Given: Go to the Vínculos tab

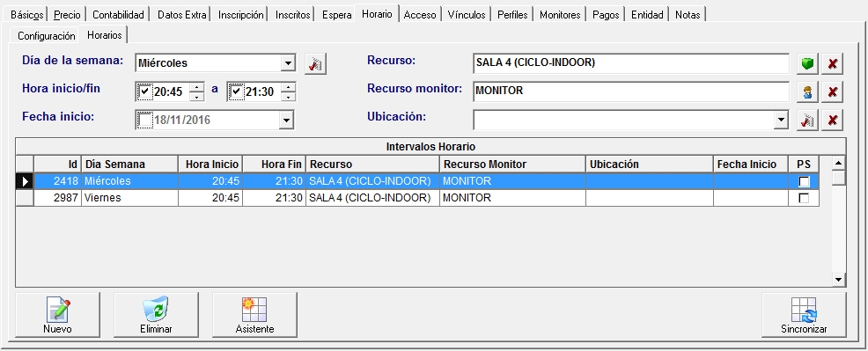Looking at the screenshot, I should tap(467, 15).
